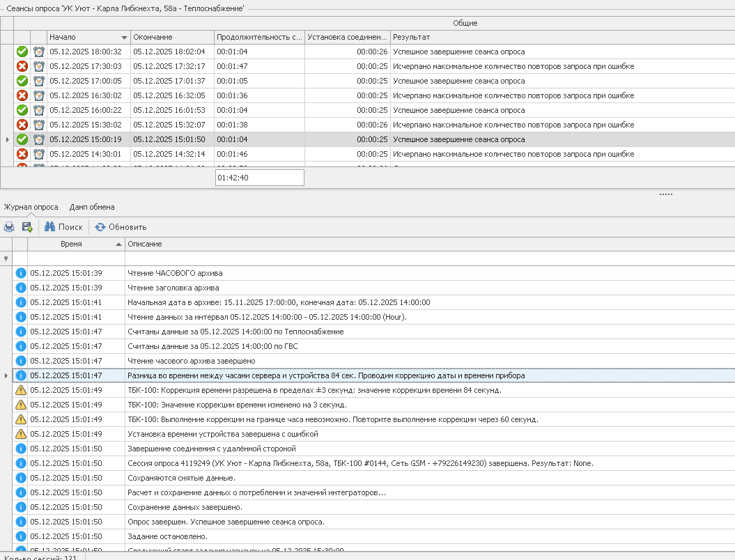
Task: Click info icon beside 'Чтение заголовка архива' entry
Action: pyautogui.click(x=21, y=288)
